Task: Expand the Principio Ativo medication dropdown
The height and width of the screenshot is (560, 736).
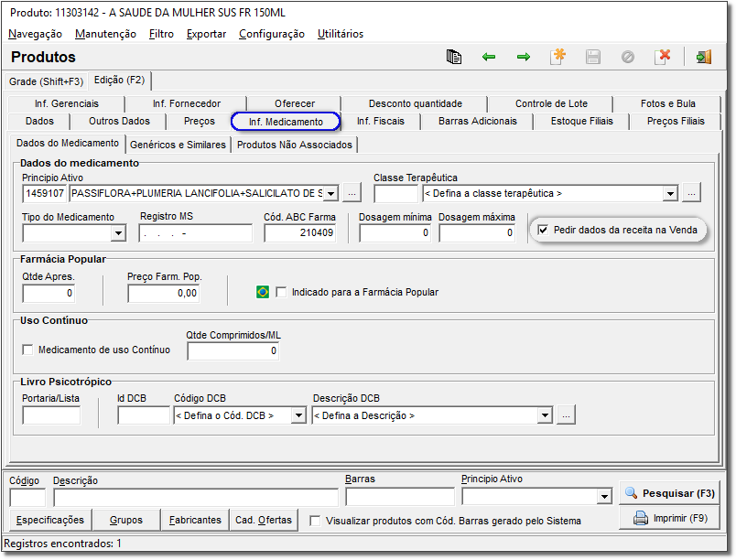Action: click(x=330, y=193)
